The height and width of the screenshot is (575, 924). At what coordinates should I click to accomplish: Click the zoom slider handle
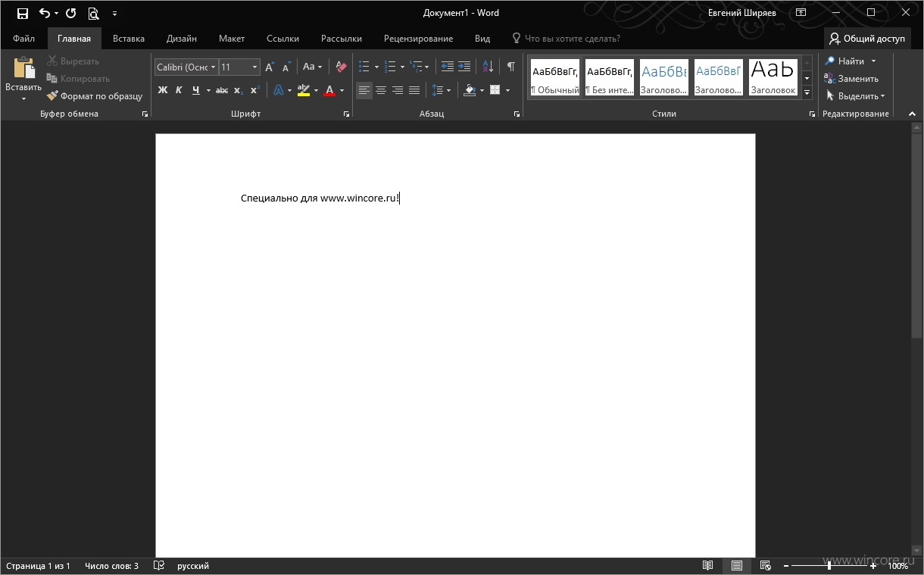click(829, 566)
